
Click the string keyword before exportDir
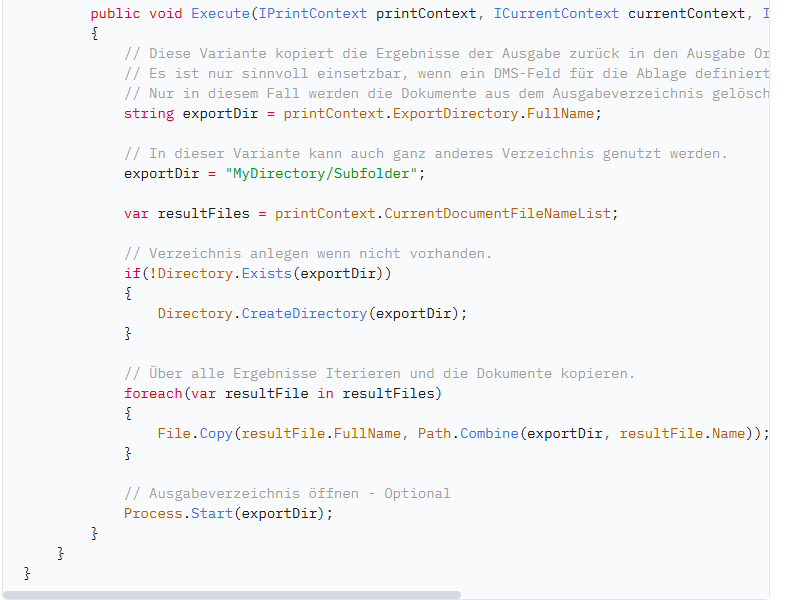click(148, 113)
